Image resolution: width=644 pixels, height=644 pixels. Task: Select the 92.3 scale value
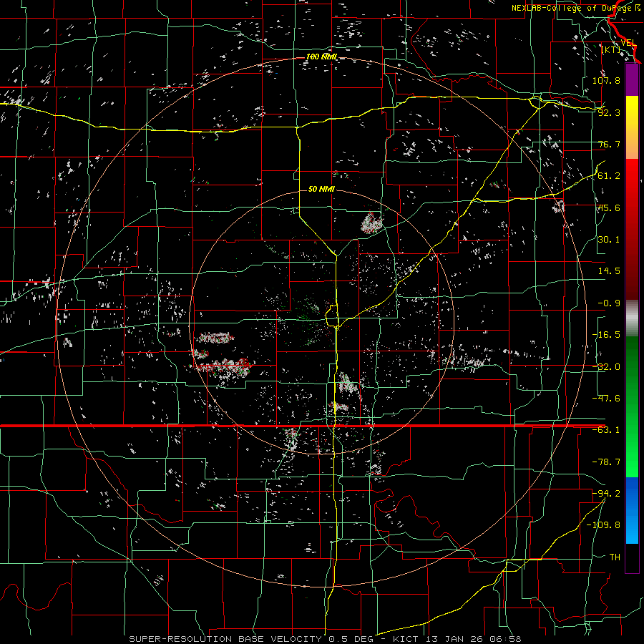point(609,112)
